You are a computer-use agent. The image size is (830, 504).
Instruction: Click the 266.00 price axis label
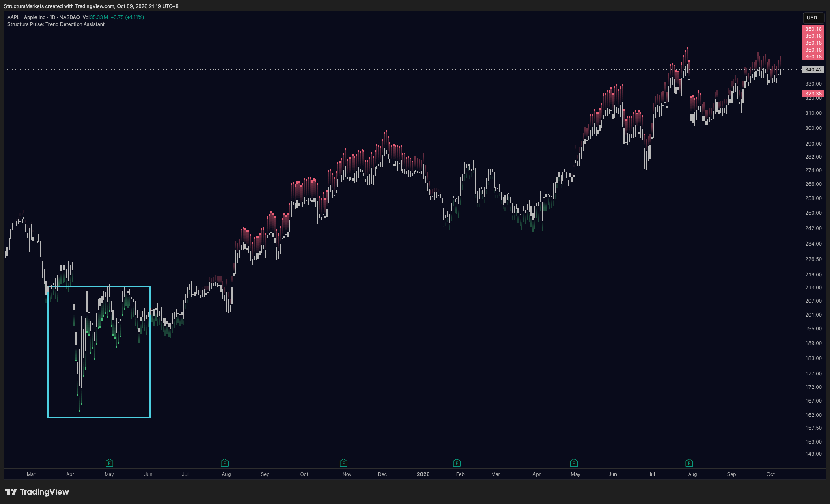[813, 184]
